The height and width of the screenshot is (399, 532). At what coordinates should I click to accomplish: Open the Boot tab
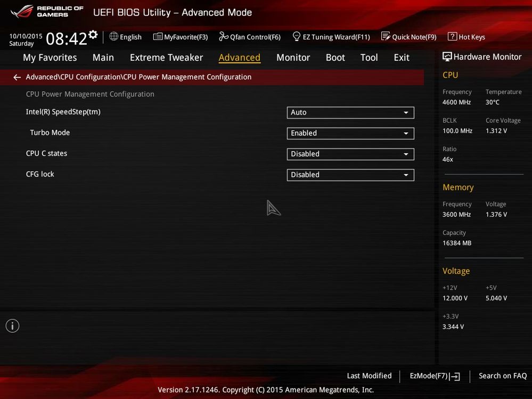pyautogui.click(x=335, y=58)
